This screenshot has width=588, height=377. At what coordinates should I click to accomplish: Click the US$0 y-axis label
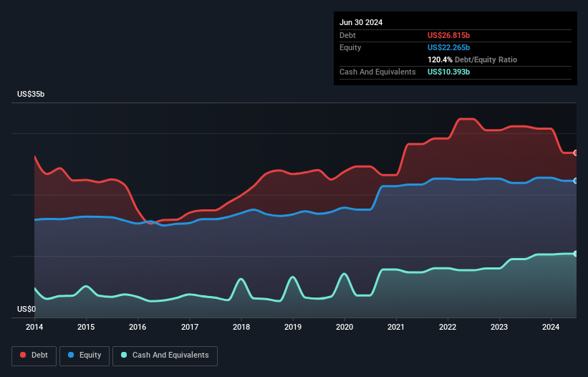pyautogui.click(x=27, y=310)
